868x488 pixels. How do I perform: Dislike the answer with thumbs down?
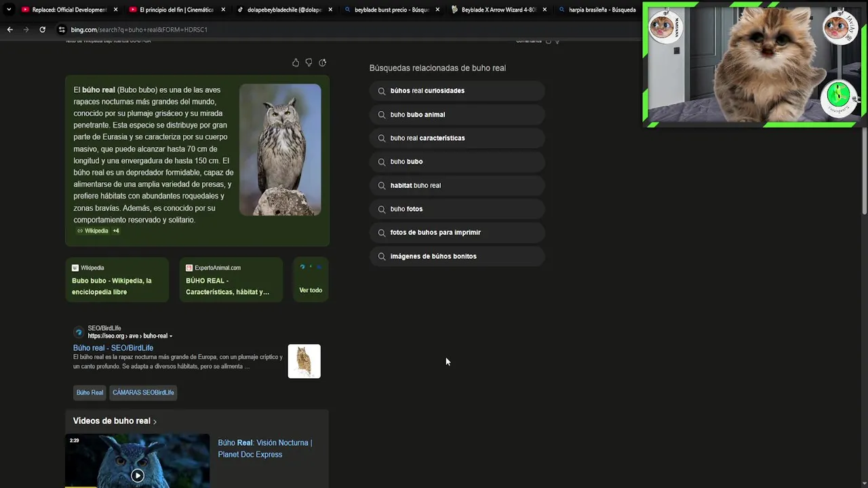[x=309, y=62]
